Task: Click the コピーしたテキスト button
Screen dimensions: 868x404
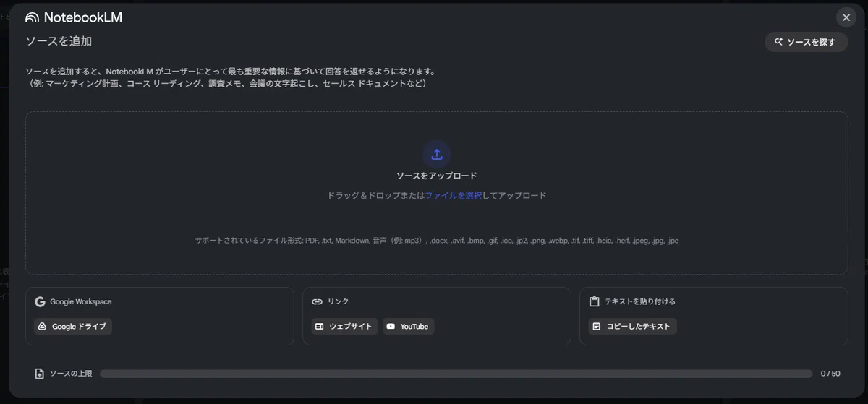Action: tap(632, 327)
